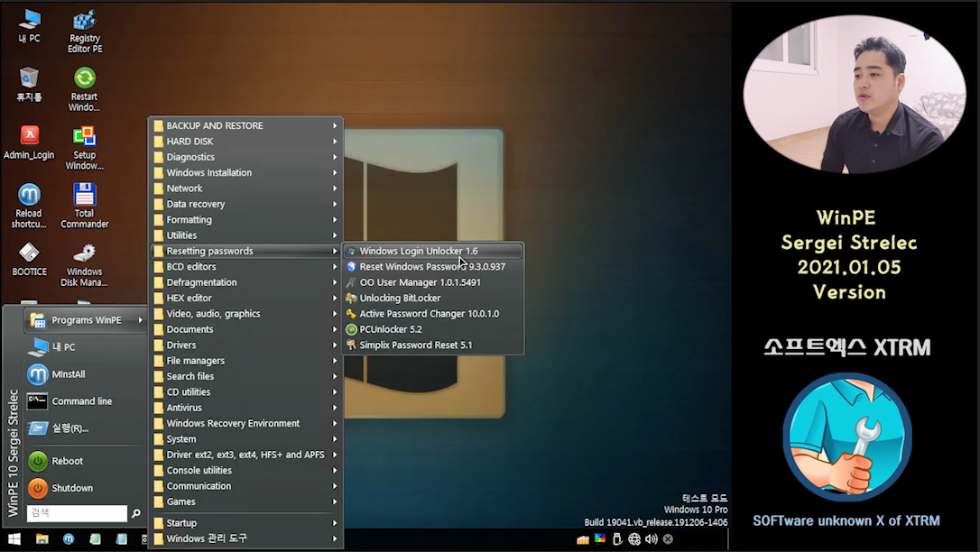
Task: Open the Setup Windows desktop icon
Action: [85, 147]
